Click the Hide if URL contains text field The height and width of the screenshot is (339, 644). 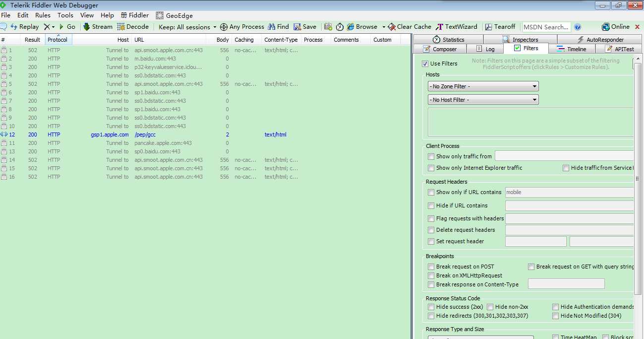coord(569,205)
